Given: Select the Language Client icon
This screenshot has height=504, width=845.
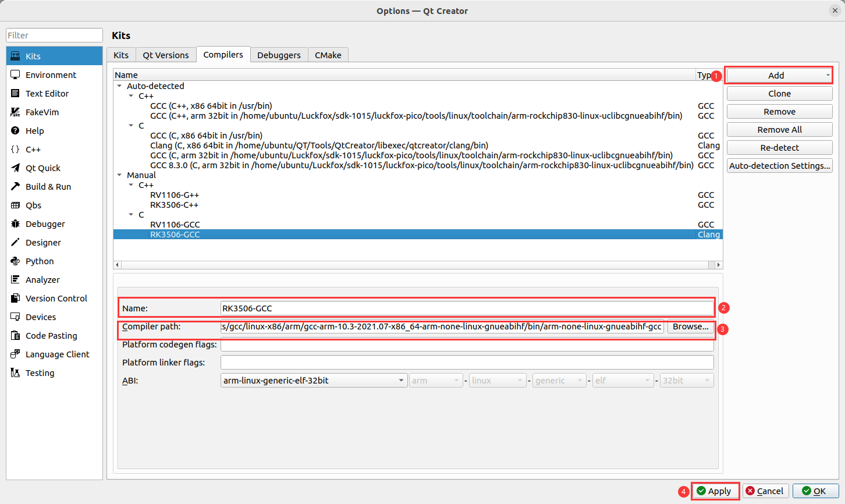Looking at the screenshot, I should (15, 354).
